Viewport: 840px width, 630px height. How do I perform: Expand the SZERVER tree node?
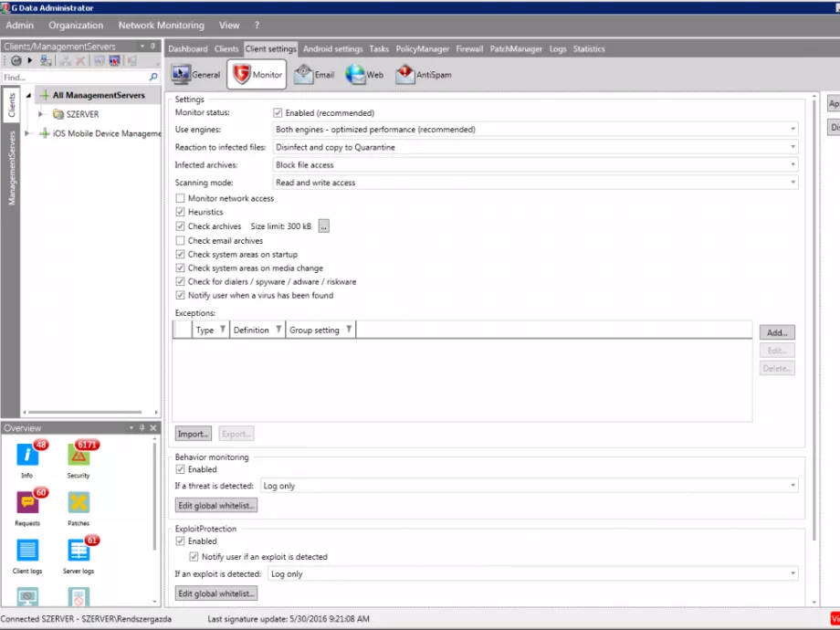tap(40, 114)
